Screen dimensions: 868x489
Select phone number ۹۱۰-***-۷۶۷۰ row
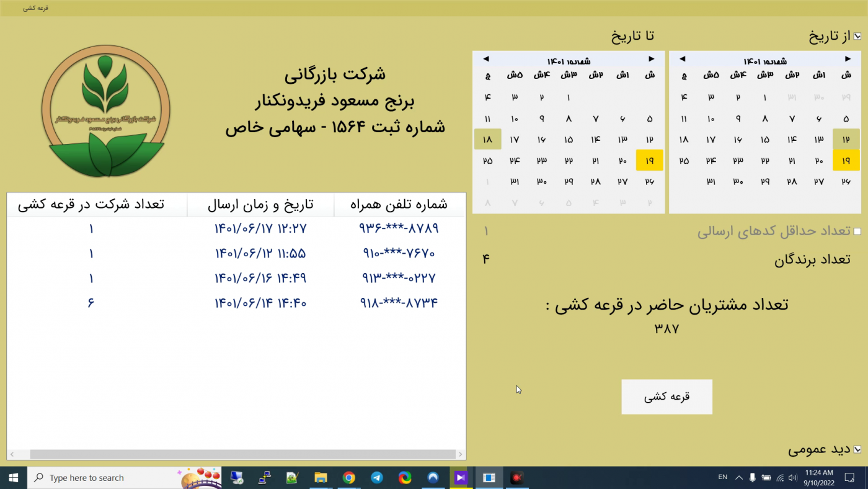(x=399, y=253)
